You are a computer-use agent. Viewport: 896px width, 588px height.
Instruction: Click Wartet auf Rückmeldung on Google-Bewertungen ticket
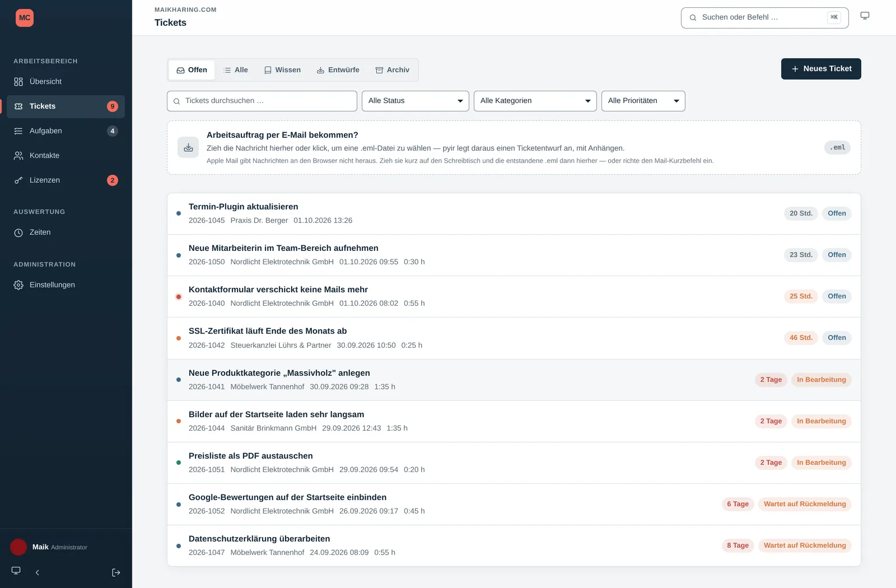tap(805, 504)
